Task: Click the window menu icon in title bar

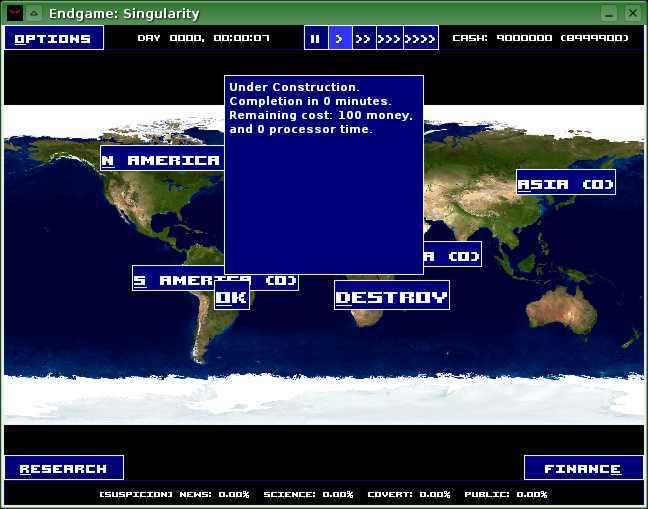Action: [15, 13]
